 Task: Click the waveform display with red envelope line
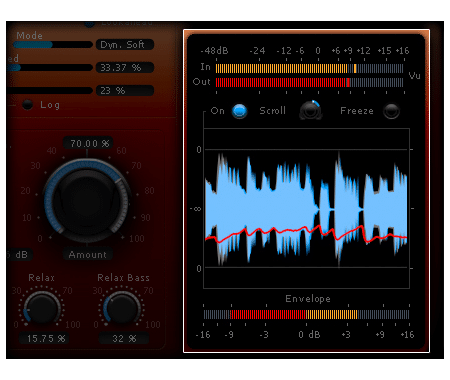click(306, 208)
